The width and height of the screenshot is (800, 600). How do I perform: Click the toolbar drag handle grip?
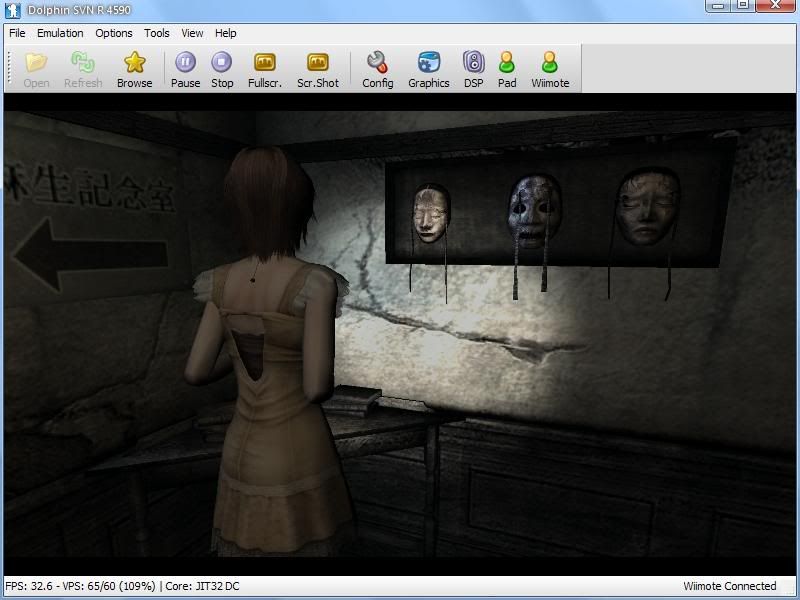[9, 67]
